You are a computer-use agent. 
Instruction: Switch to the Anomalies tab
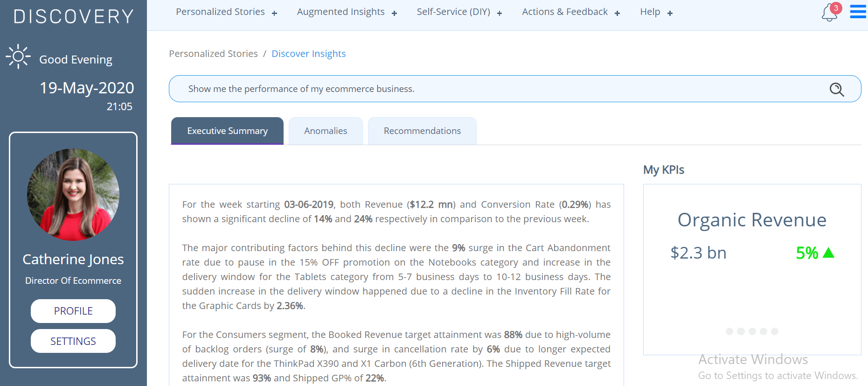[x=326, y=131]
